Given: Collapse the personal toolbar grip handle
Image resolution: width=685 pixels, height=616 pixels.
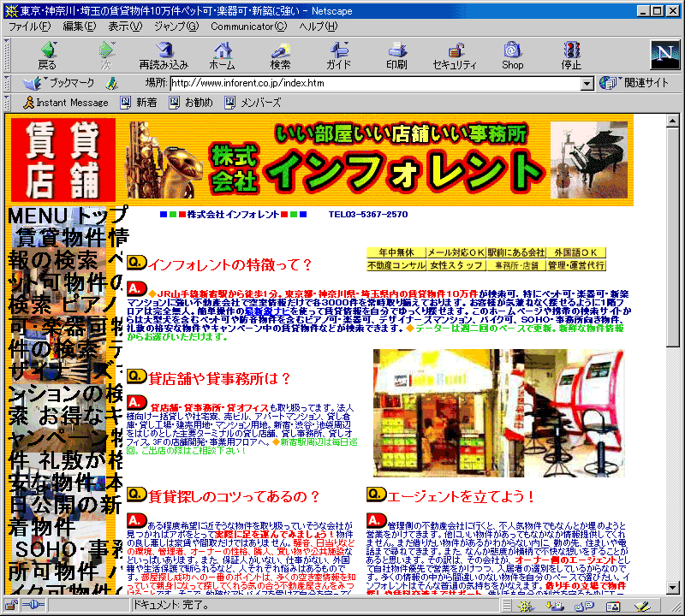Looking at the screenshot, I should pos(7,103).
